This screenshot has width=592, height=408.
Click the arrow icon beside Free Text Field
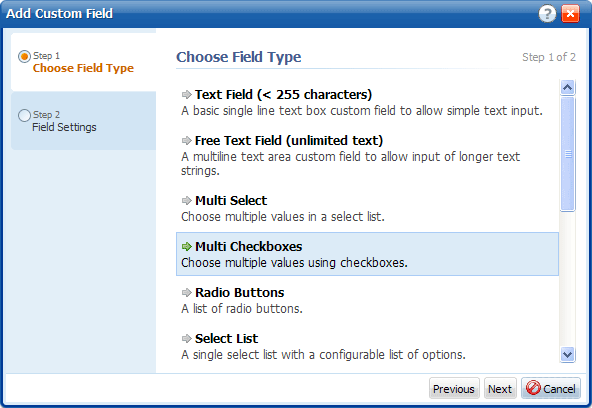[x=187, y=140]
